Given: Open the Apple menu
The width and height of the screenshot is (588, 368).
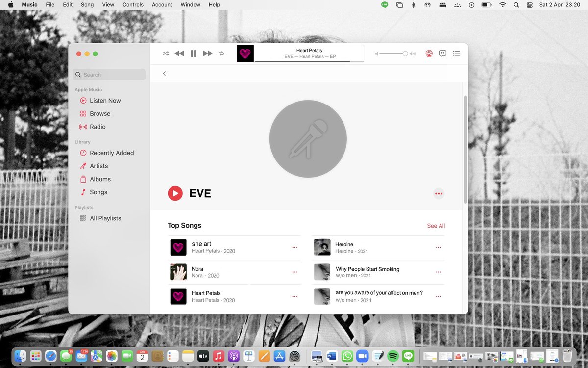Looking at the screenshot, I should click(x=11, y=5).
